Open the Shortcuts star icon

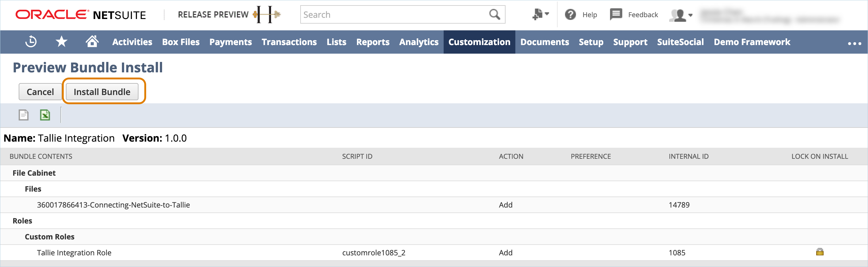pos(62,42)
